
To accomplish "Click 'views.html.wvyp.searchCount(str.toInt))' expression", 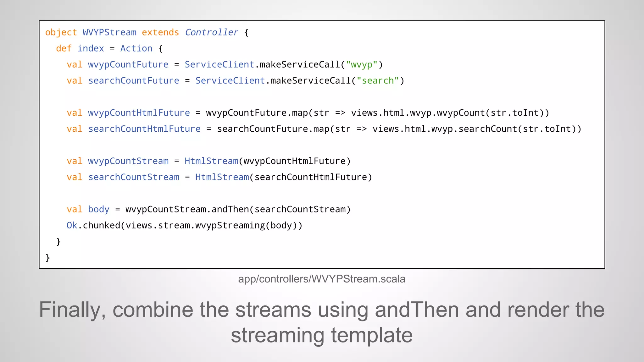I will coord(477,129).
